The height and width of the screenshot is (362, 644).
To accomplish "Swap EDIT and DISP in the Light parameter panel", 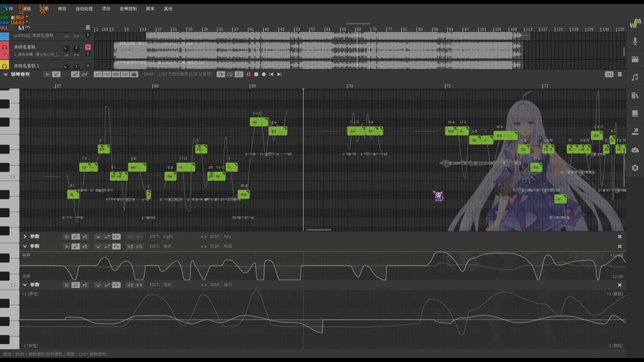I will coord(204,237).
